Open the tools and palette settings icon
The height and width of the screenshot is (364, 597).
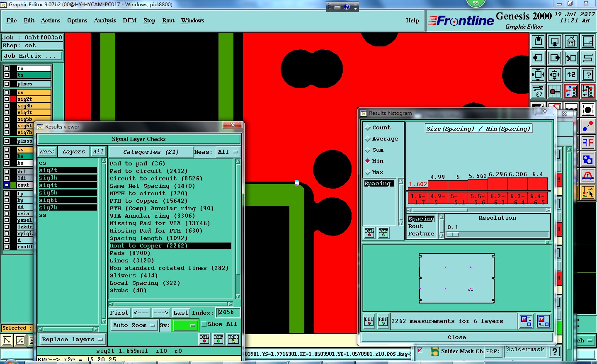click(x=538, y=91)
